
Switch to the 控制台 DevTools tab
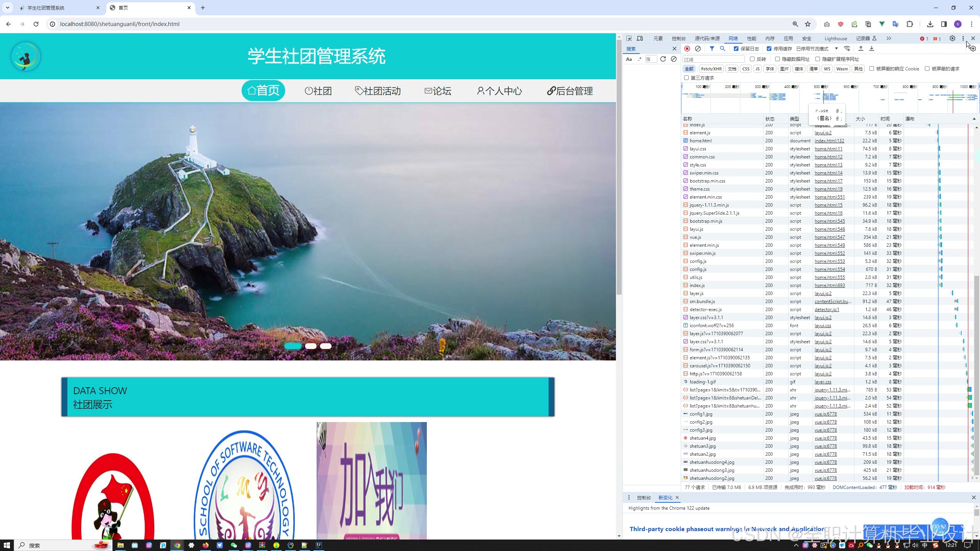click(678, 39)
